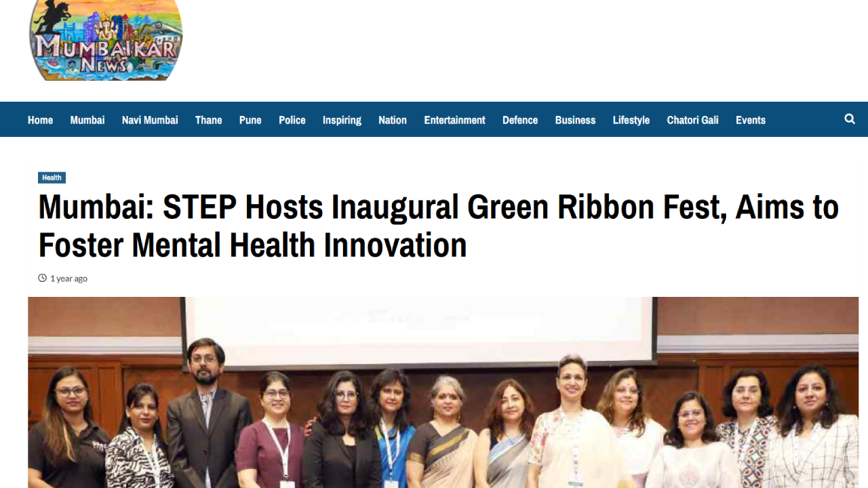
Task: Open the search magnifier icon
Action: tap(850, 119)
